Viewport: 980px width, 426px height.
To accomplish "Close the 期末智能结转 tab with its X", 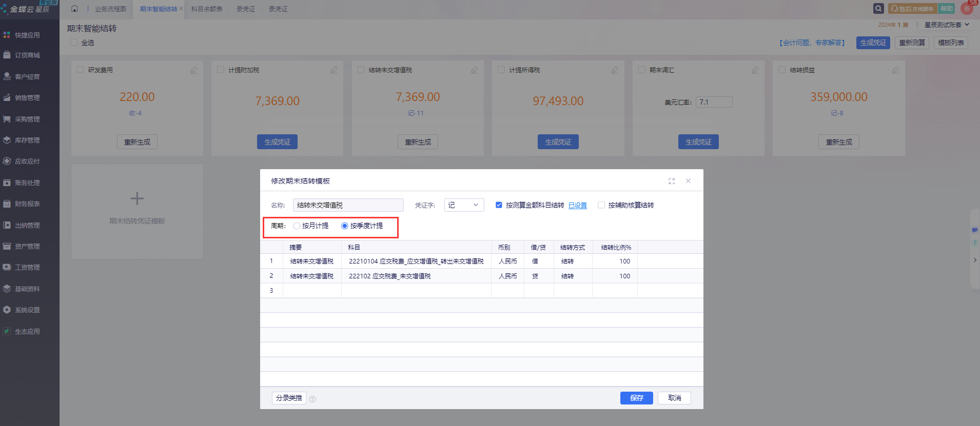I will 181,9.
